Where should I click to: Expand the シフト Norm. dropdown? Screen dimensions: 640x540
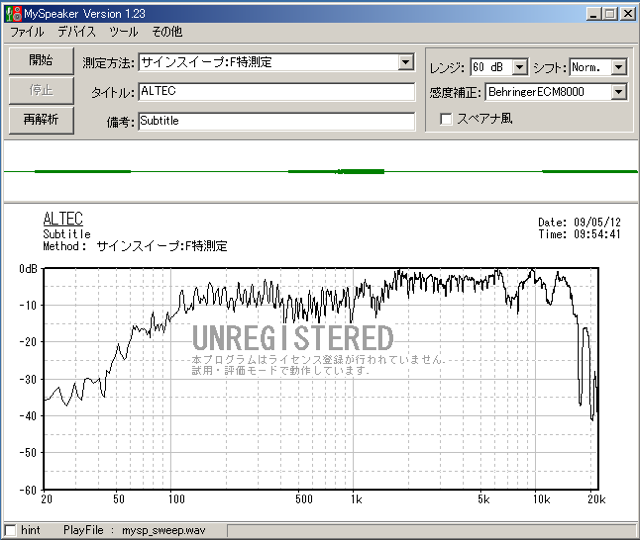[619, 67]
